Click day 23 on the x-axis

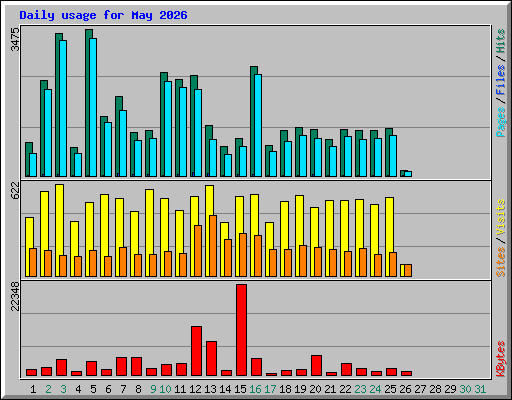(360, 389)
